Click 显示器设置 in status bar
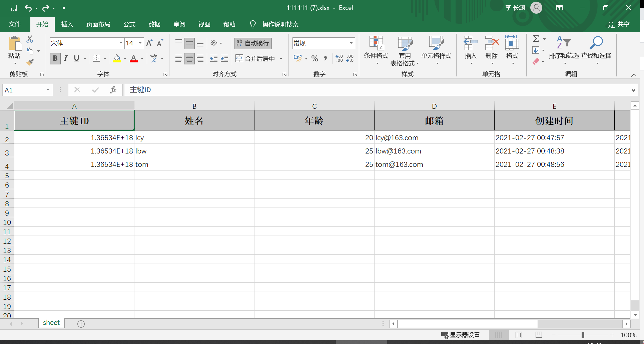The image size is (644, 344). click(x=461, y=335)
